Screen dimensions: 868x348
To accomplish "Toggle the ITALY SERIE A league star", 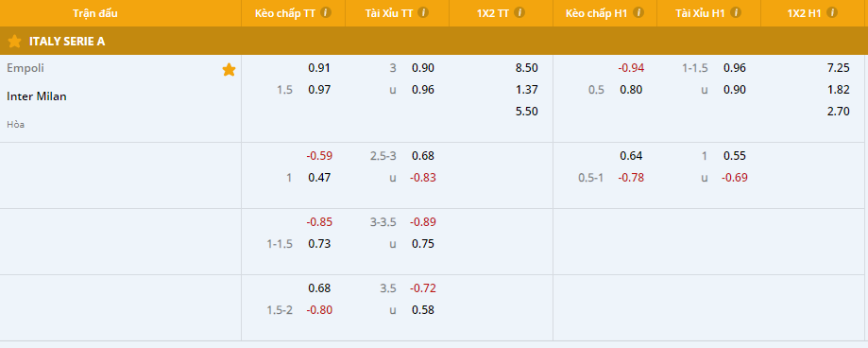I will [x=15, y=41].
